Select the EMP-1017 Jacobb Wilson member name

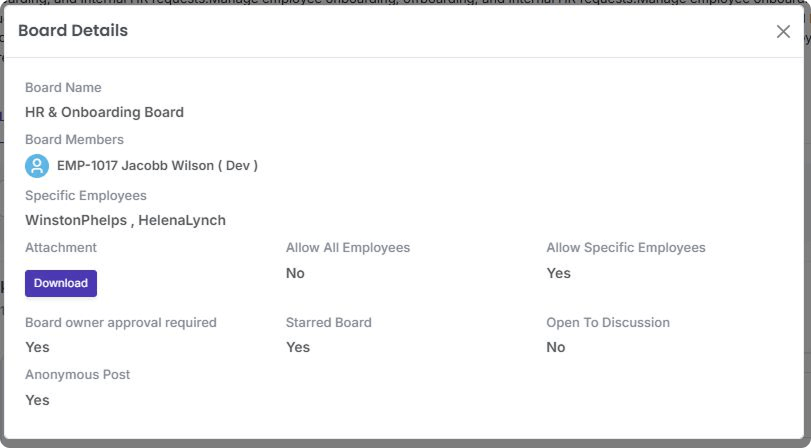point(157,166)
